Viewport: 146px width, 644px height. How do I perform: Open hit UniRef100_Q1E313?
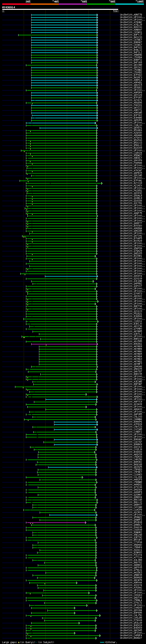[131, 447]
